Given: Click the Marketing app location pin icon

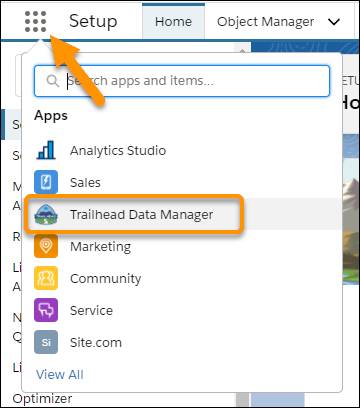Looking at the screenshot, I should (46, 246).
